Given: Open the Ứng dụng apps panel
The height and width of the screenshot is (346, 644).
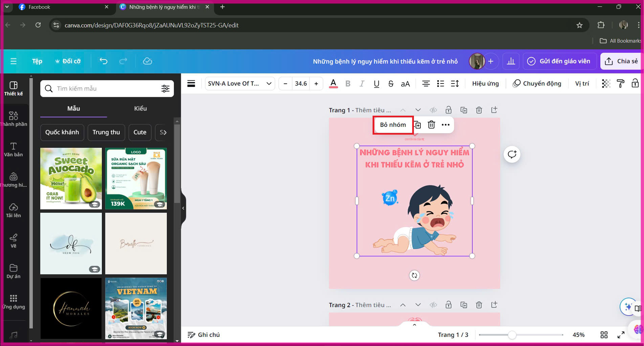Looking at the screenshot, I should (14, 301).
